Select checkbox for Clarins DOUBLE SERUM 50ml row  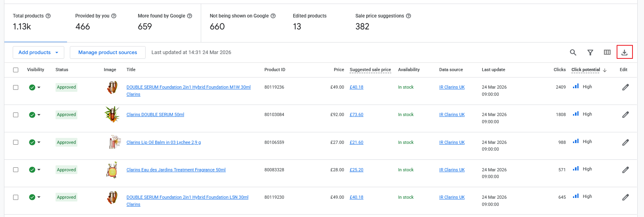coord(16,115)
